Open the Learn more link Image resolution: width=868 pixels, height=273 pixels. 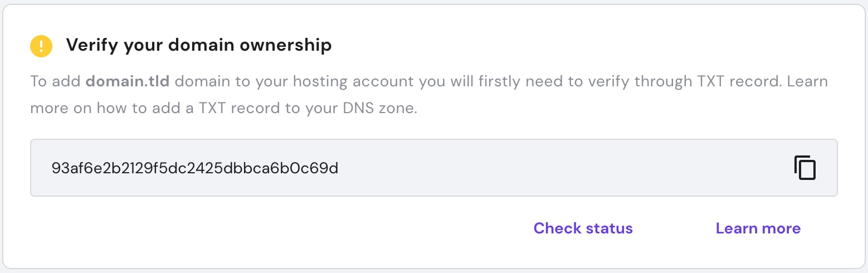(x=758, y=228)
